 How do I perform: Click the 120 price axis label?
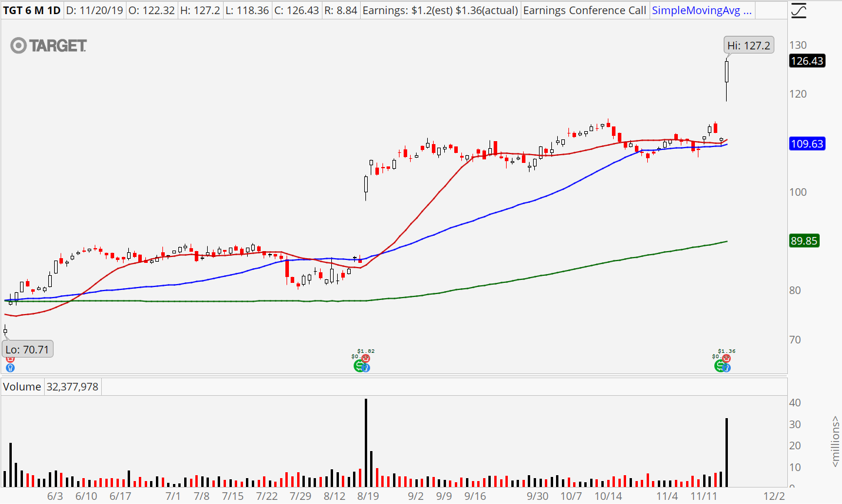(798, 94)
